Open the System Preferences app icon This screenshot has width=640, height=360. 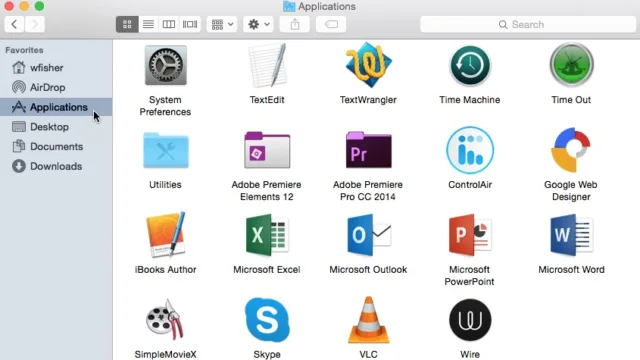165,66
